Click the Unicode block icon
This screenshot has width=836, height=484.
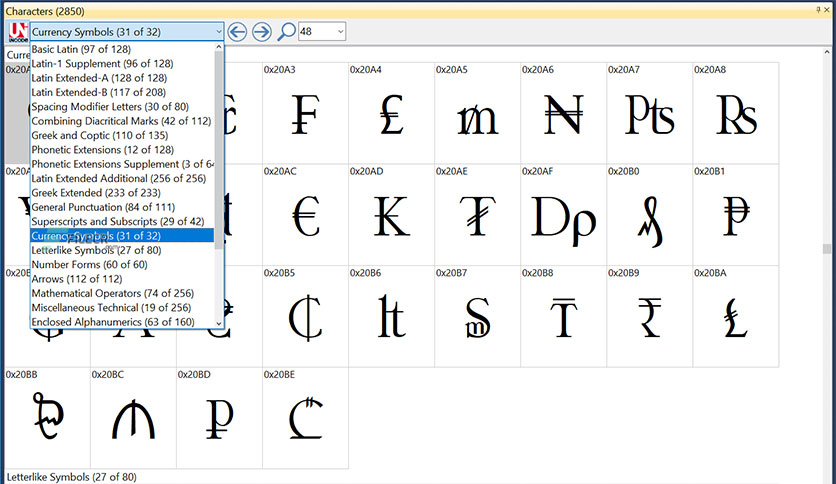(18, 32)
